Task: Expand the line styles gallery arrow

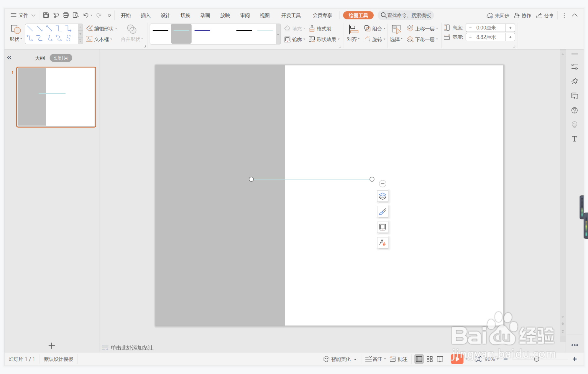Action: [278, 34]
